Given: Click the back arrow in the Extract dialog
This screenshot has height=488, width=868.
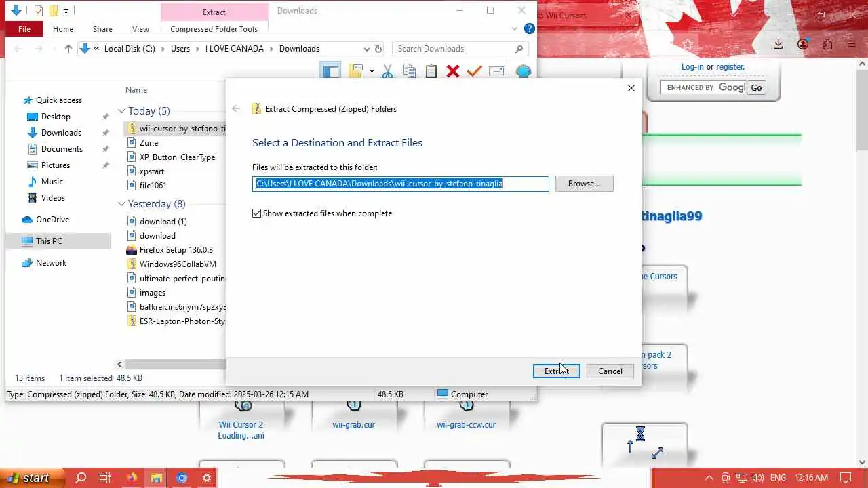Looking at the screenshot, I should click(236, 108).
